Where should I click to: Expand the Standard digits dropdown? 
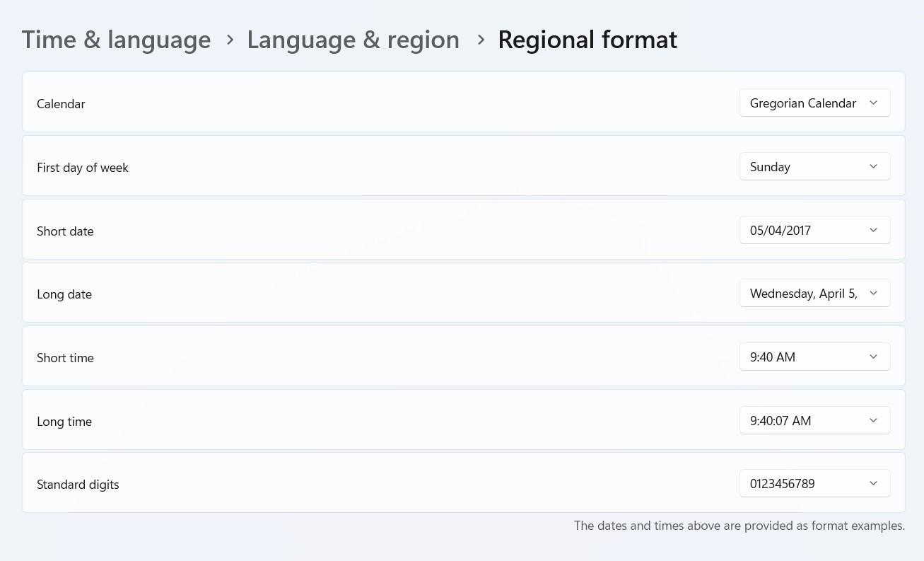[814, 484]
